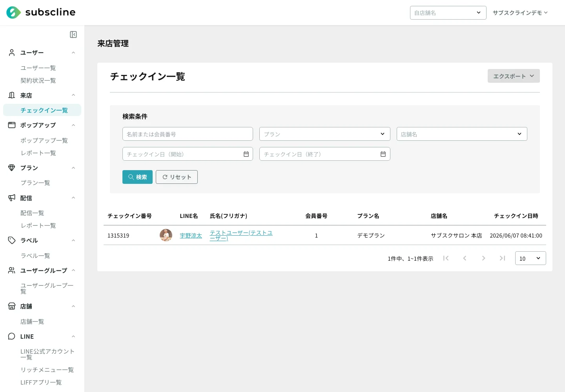Go to next page arrow

click(x=483, y=258)
